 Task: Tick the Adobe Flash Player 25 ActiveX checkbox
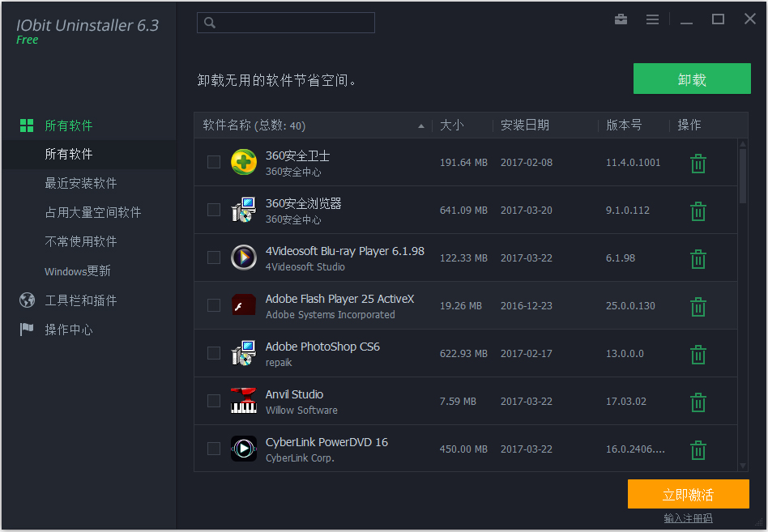(x=214, y=305)
